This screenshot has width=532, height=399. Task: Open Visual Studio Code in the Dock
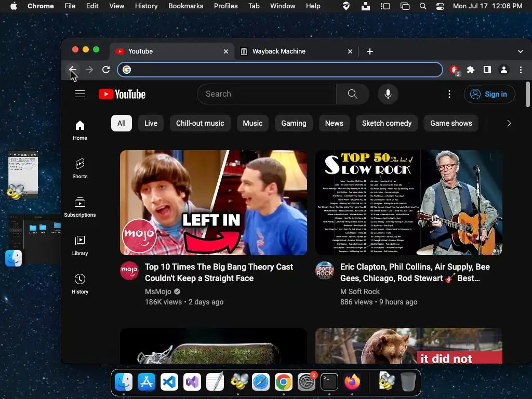(x=169, y=382)
